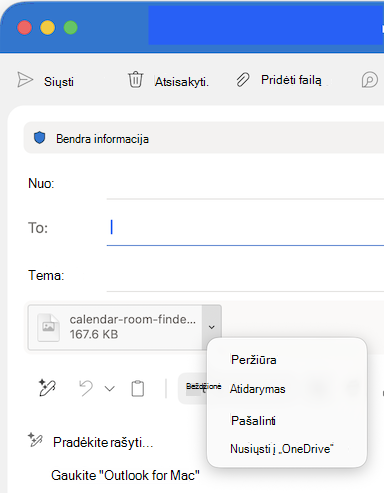Select Nusiųsti į „OneDrive“ menu item

point(282,449)
